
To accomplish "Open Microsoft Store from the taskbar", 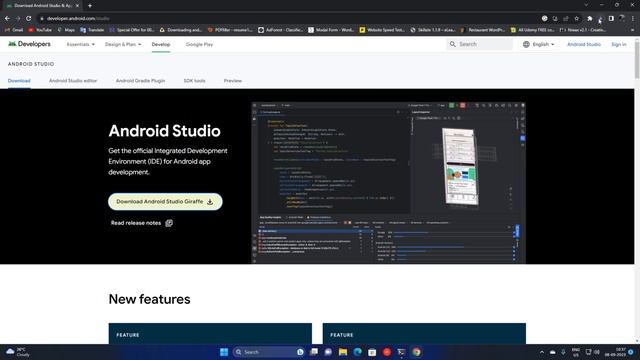I will coord(372,352).
